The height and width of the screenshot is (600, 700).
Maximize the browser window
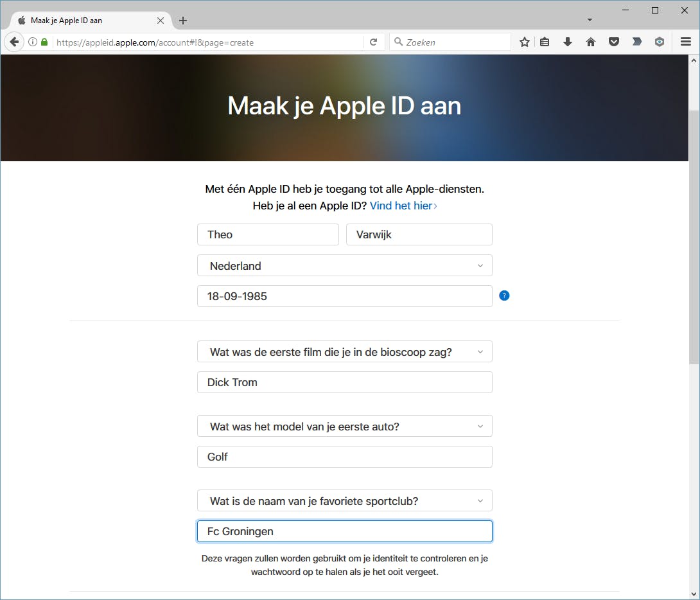point(655,10)
